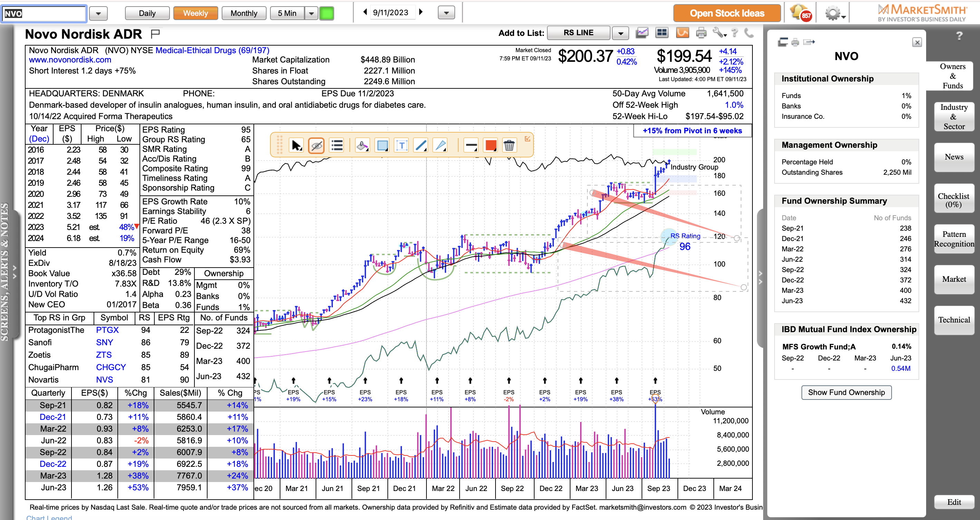Select the triangle wedge drawing tool

tap(440, 145)
